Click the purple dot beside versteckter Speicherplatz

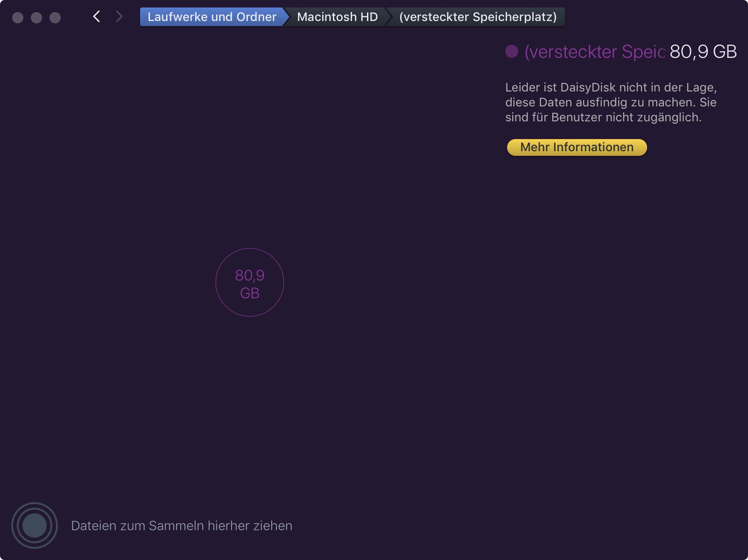512,51
